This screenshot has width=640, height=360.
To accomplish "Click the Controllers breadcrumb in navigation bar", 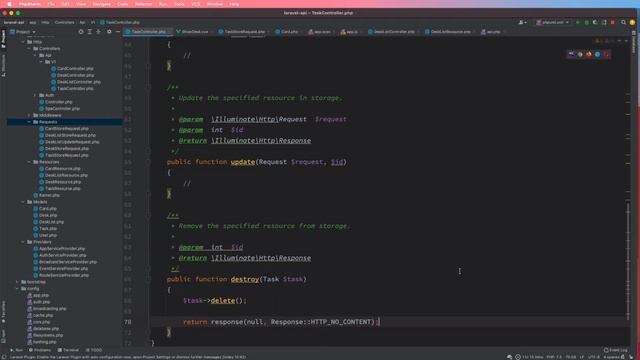I will point(64,22).
